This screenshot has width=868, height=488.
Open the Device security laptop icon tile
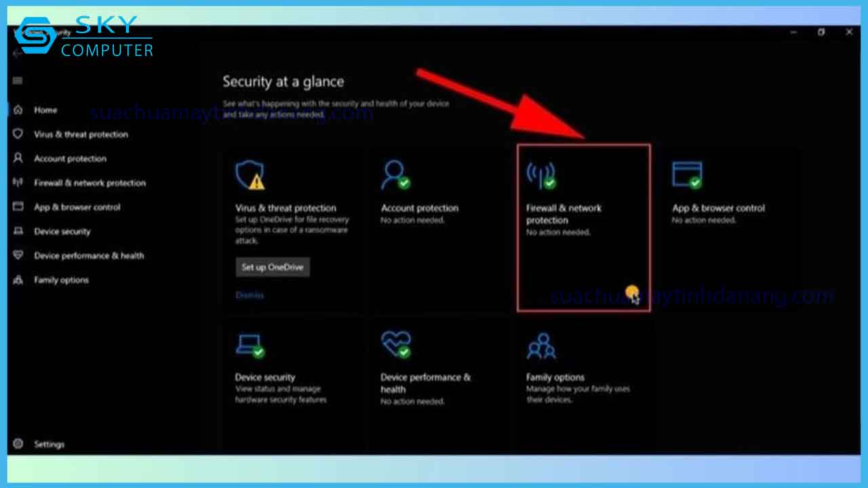[249, 346]
